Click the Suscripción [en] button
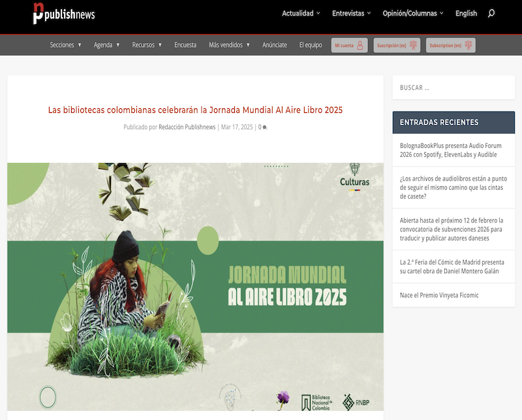The height and width of the screenshot is (420, 522). click(x=450, y=45)
